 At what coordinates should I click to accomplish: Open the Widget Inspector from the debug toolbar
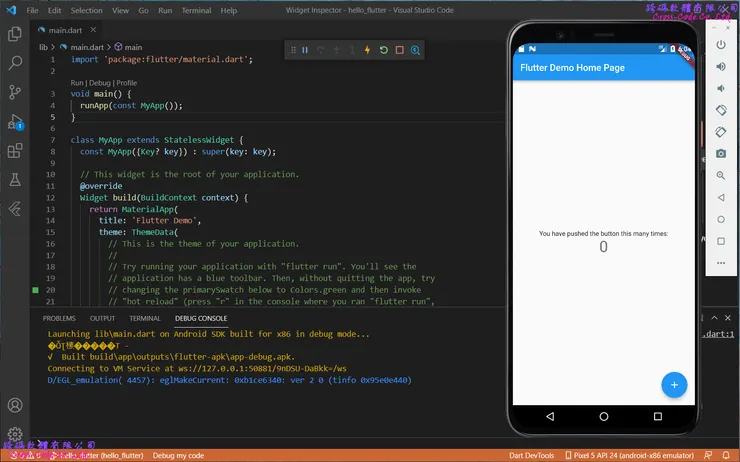(415, 50)
